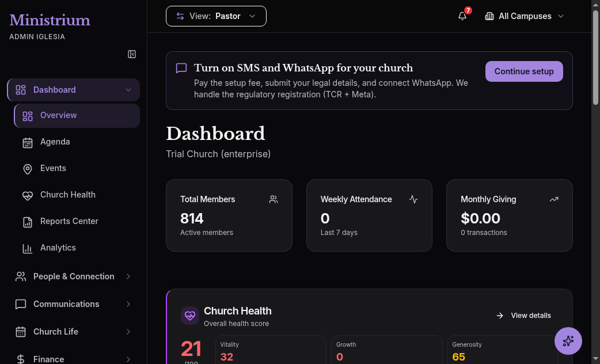
Task: Click the Weekly Attendance pulse icon
Action: (x=413, y=199)
